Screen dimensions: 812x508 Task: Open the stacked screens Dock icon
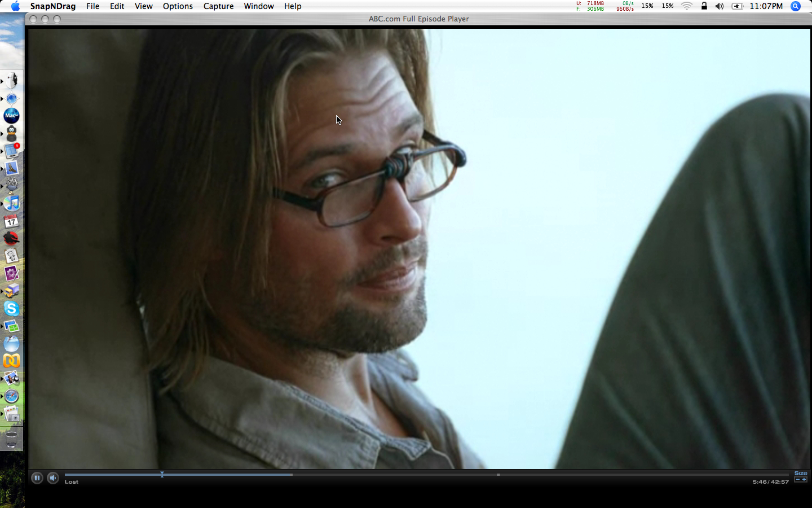11,326
